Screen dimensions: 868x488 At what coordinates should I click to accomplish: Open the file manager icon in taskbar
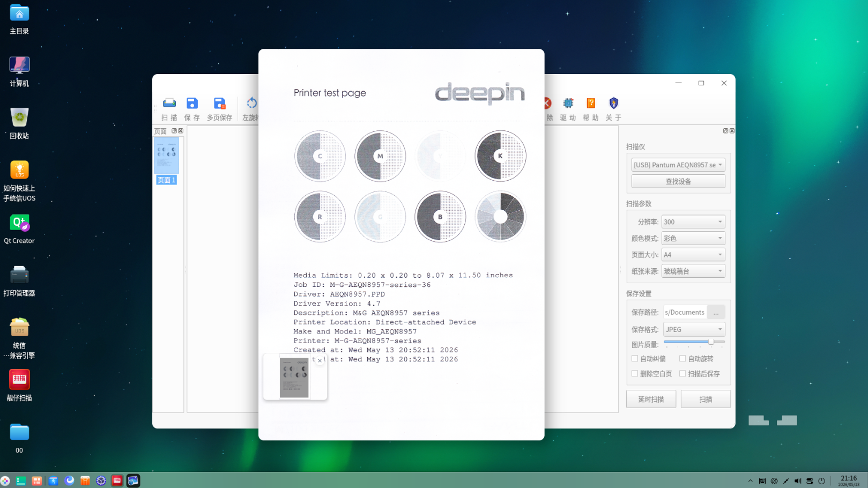click(53, 481)
